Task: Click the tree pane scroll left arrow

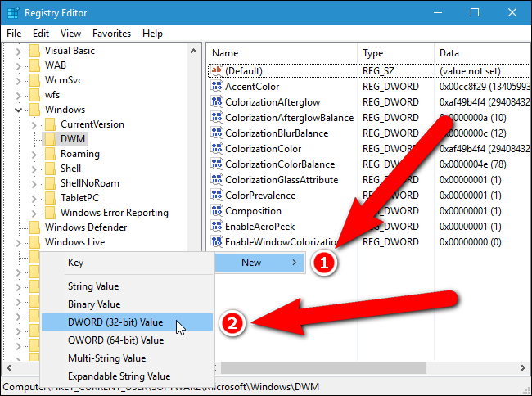Action: 9,368
